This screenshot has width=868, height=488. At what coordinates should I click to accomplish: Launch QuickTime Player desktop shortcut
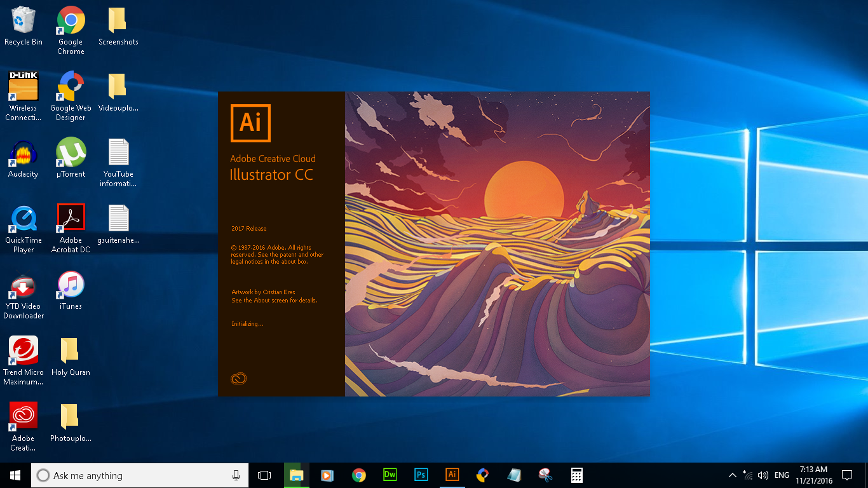(24, 229)
